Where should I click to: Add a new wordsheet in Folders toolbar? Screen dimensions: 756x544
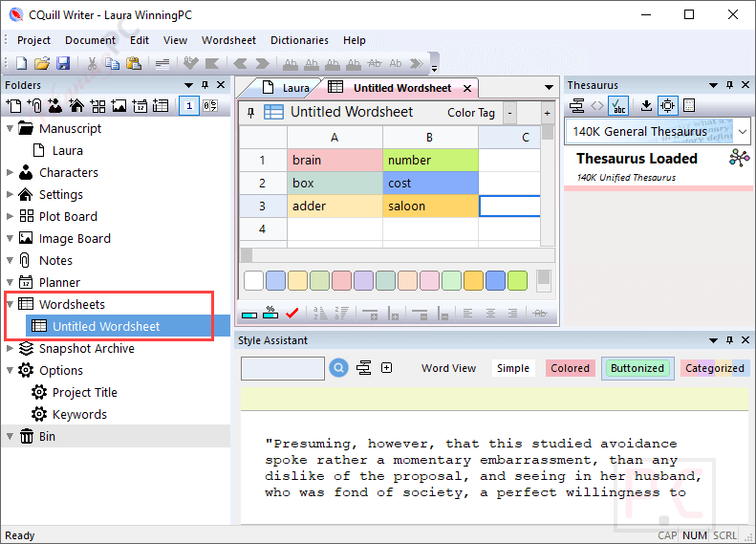(x=161, y=105)
